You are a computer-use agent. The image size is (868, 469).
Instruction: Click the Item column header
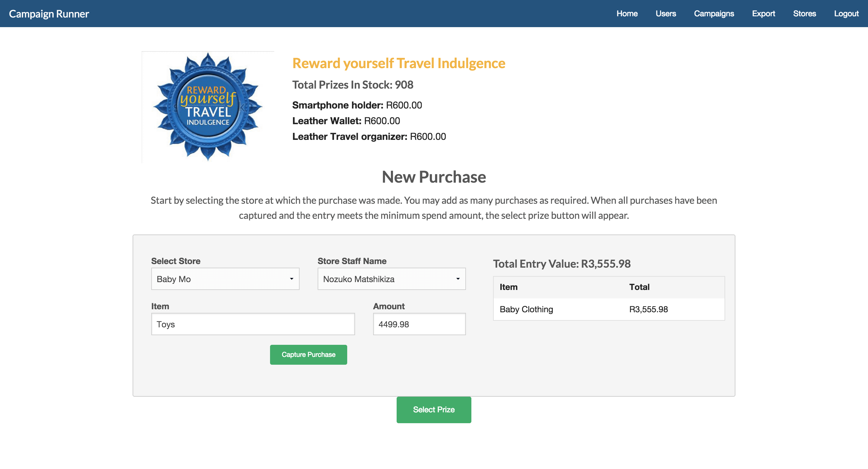tap(508, 287)
